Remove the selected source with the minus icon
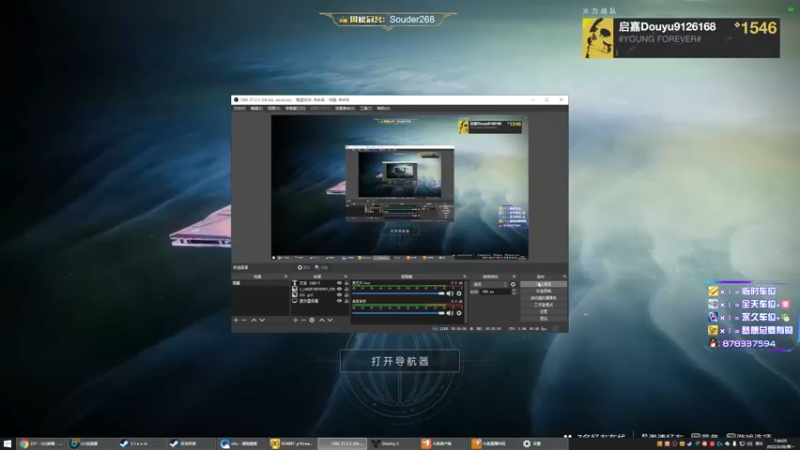800x450 pixels. tap(304, 320)
